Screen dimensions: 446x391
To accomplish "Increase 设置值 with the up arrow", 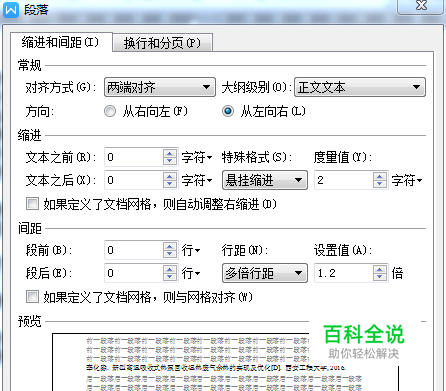I will click(x=380, y=269).
